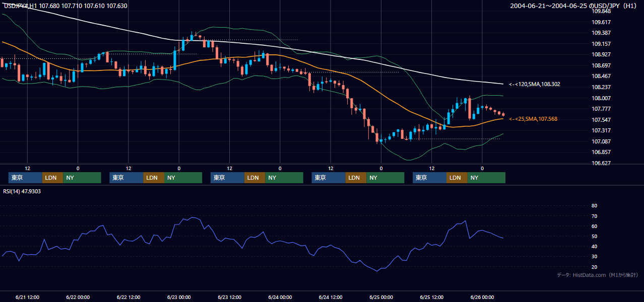Select price axis value 108.007

(601, 98)
